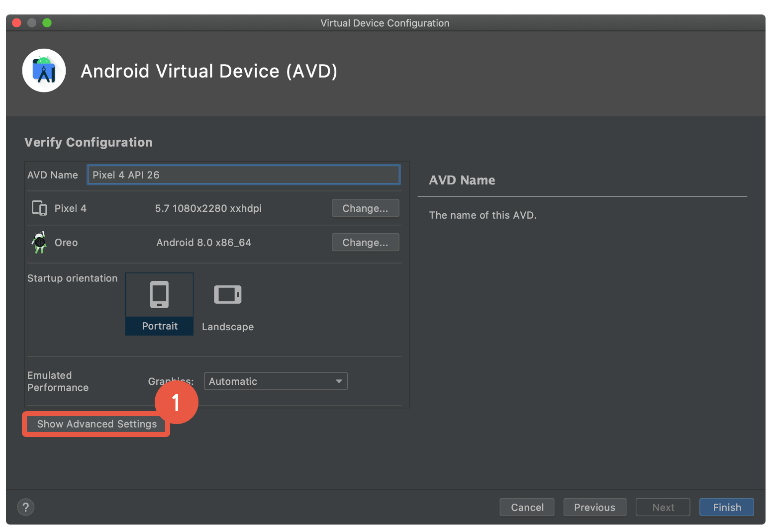
Task: Close the Virtual Device Configuration window
Action: coord(16,23)
